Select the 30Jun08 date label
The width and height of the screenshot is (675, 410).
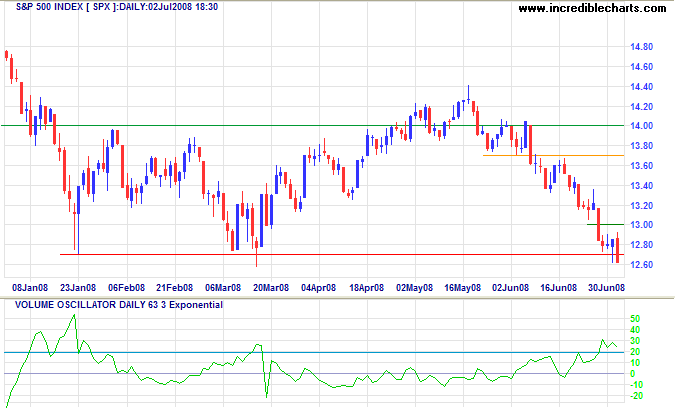coord(607,288)
